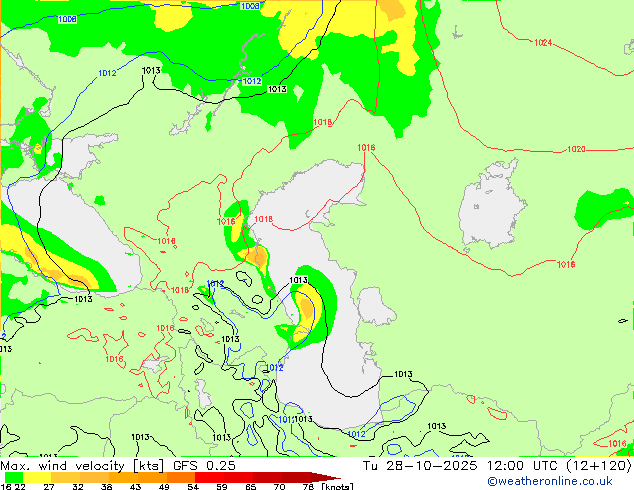Click the weatheronline.co.uk copyright link
Screen dimensions: 634x490
[550, 481]
